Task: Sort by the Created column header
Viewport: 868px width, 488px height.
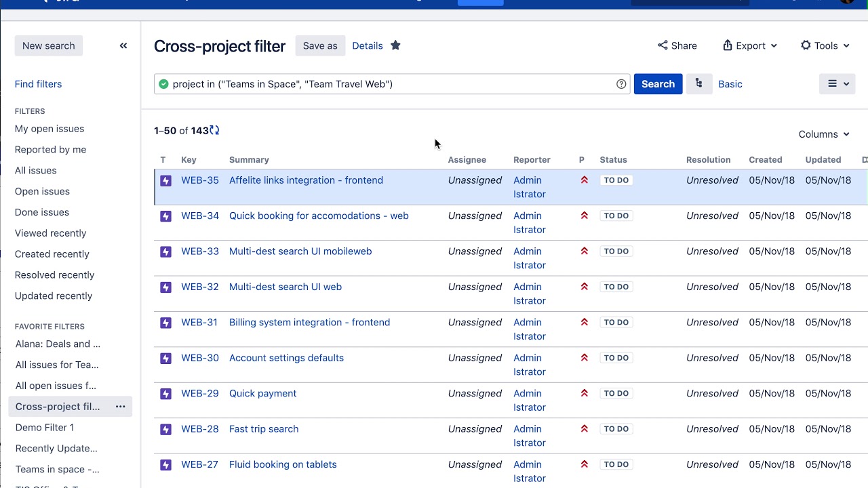Action: (765, 160)
